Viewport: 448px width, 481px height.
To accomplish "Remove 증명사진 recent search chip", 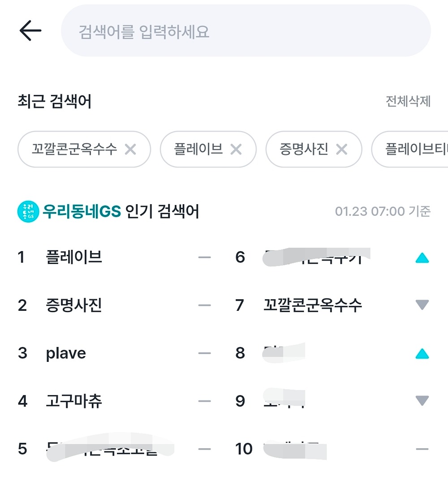I will click(342, 149).
